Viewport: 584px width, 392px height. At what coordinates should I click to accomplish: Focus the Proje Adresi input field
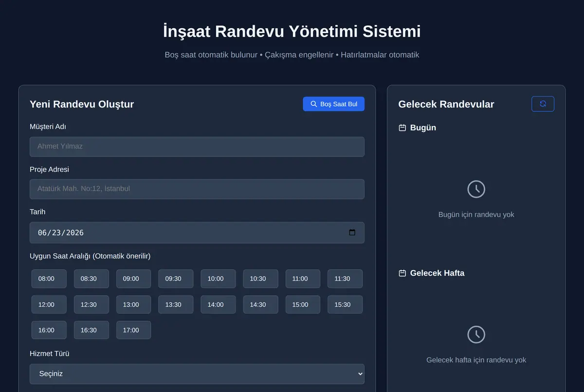(197, 189)
